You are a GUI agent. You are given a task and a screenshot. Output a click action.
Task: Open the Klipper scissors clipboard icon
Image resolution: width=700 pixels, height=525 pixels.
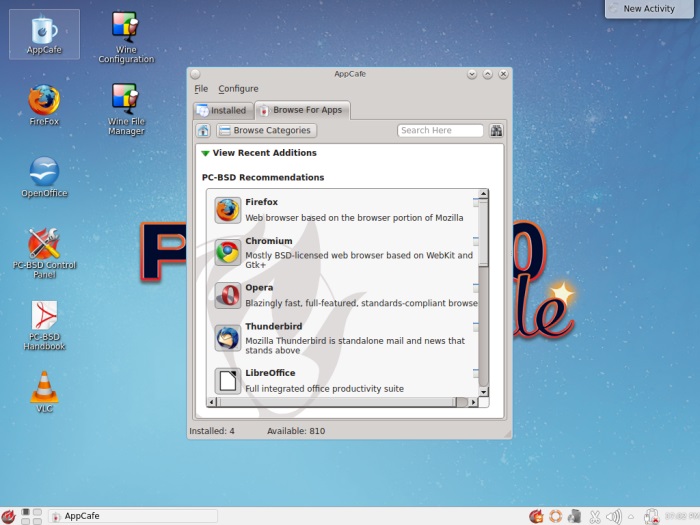(x=595, y=517)
